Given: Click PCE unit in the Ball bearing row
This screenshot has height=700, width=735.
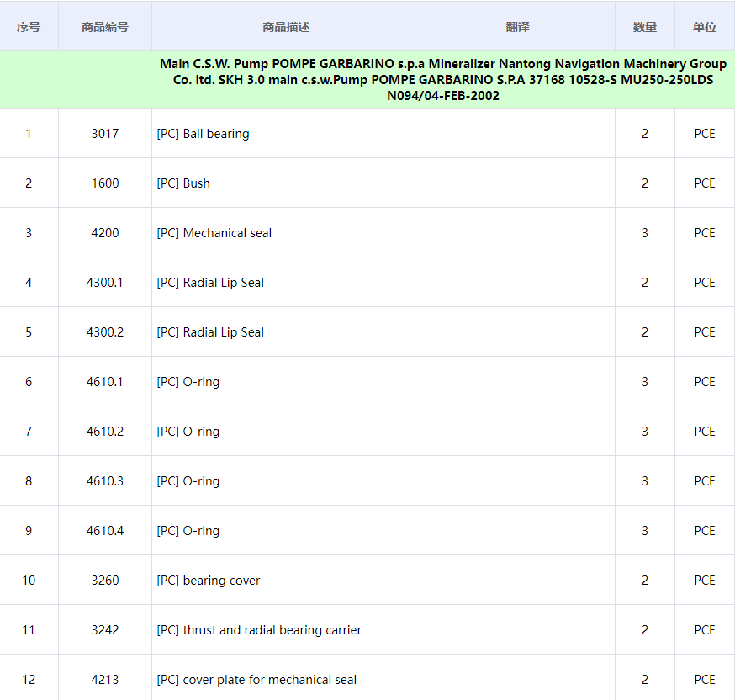Looking at the screenshot, I should click(x=705, y=134).
